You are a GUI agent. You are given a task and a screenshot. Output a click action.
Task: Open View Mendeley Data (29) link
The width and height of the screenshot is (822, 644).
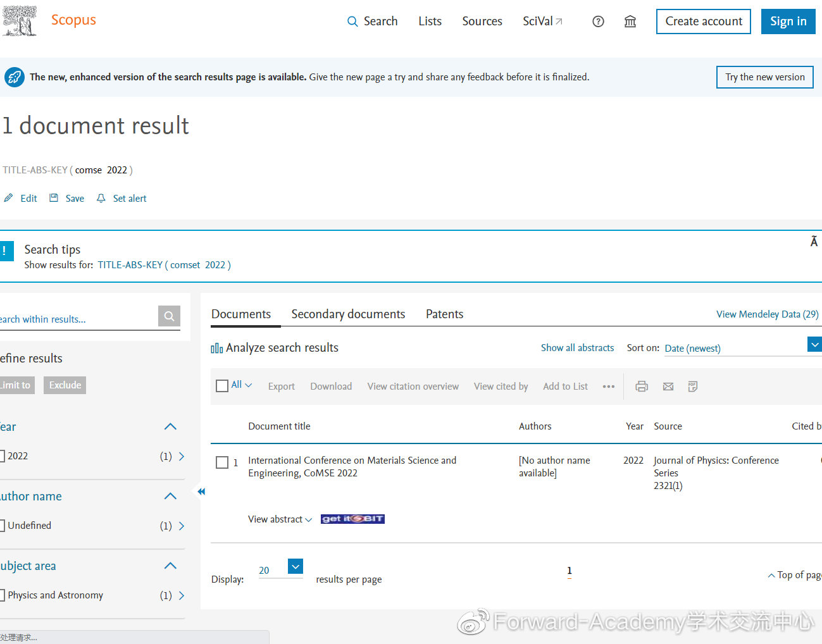768,314
